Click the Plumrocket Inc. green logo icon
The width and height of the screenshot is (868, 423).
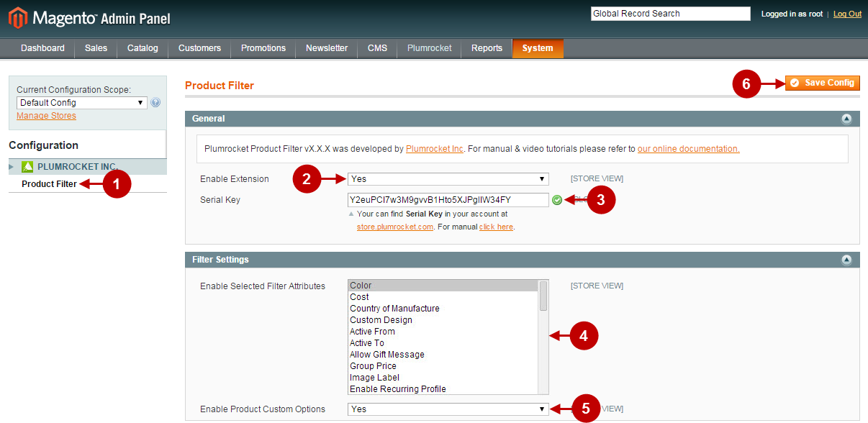pyautogui.click(x=27, y=167)
